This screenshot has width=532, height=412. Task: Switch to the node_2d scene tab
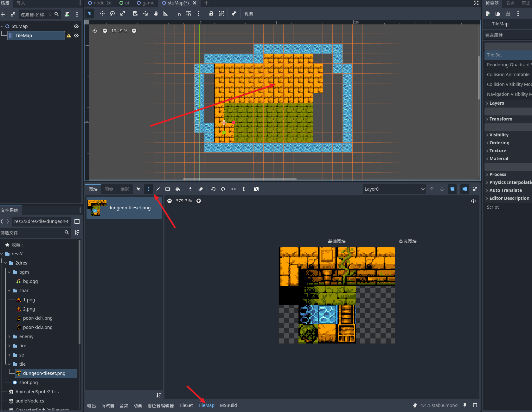99,3
